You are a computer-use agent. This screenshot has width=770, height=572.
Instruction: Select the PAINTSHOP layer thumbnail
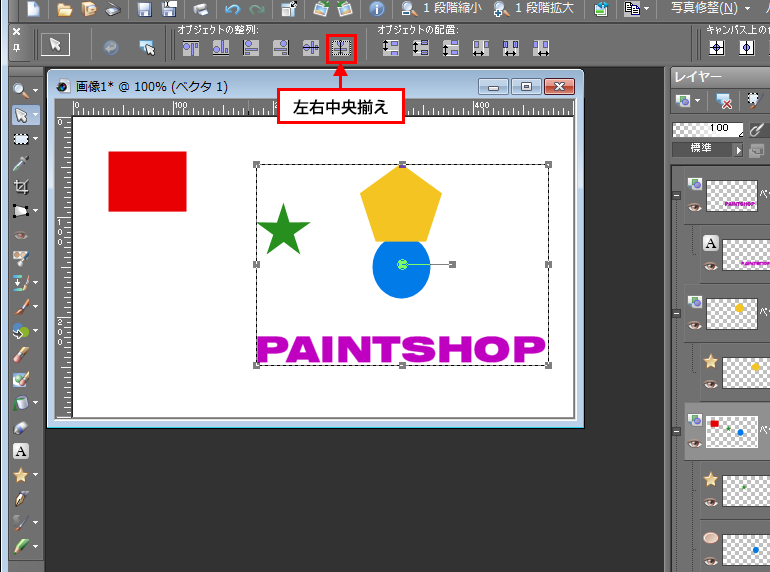[x=732, y=196]
